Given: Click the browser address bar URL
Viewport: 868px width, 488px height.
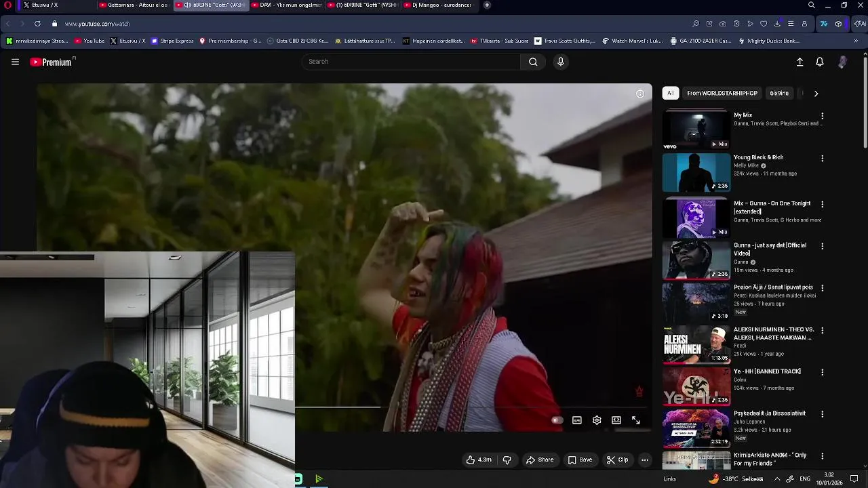Looking at the screenshot, I should tap(97, 24).
